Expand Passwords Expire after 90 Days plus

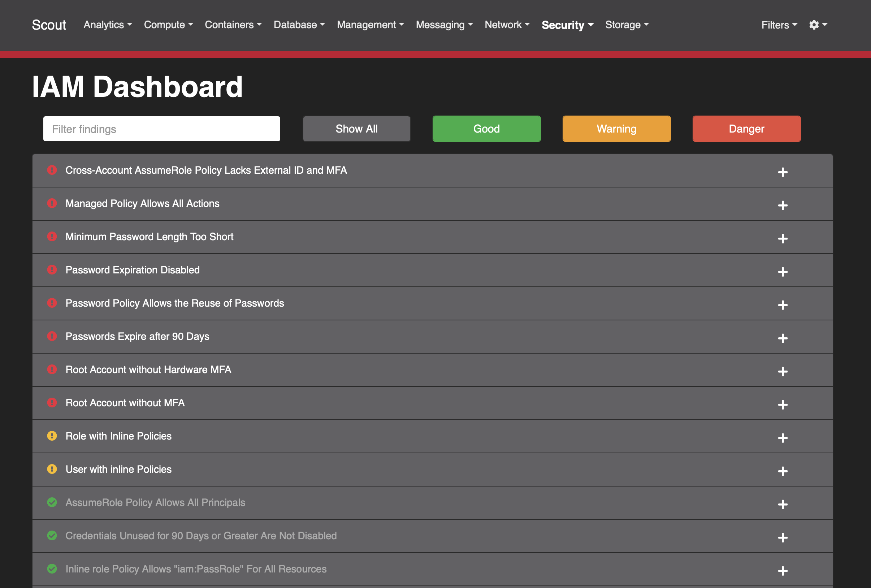[783, 338]
